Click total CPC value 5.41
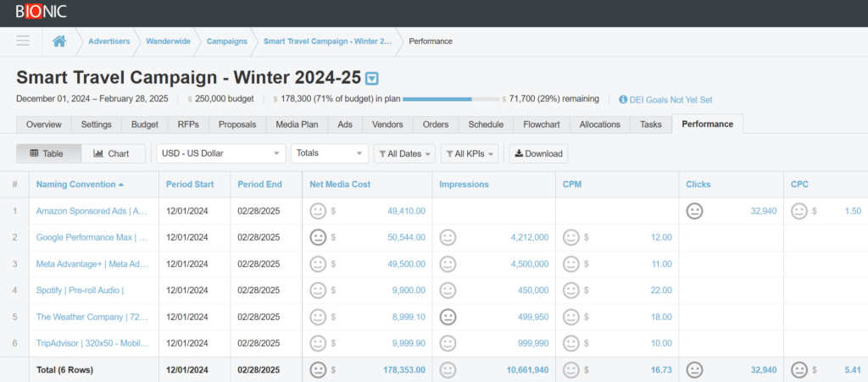 [853, 370]
